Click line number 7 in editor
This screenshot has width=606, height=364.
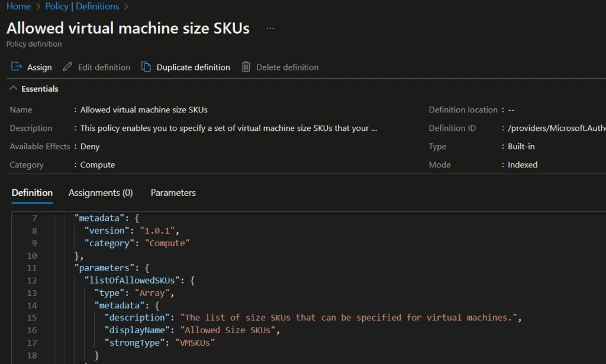tap(34, 218)
